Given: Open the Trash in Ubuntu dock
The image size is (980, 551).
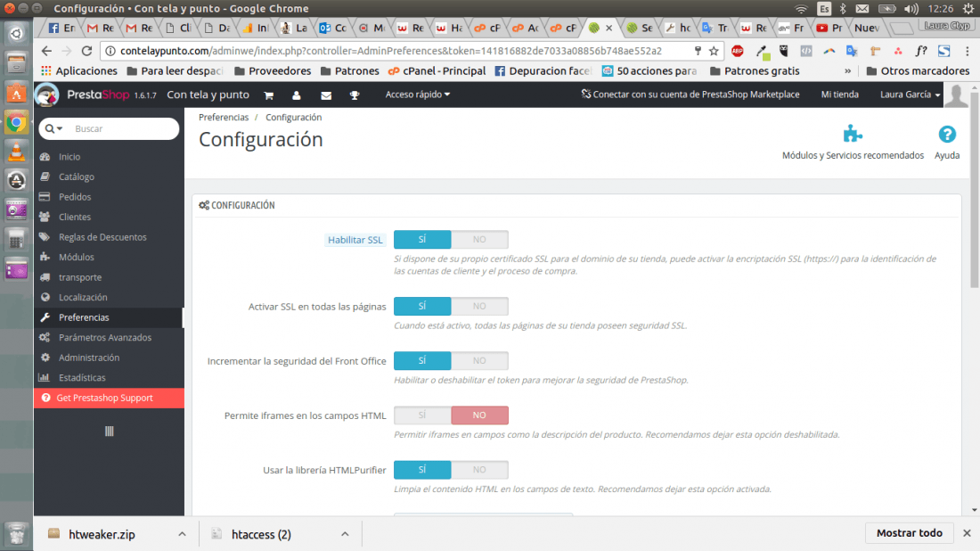Looking at the screenshot, I should (x=17, y=533).
